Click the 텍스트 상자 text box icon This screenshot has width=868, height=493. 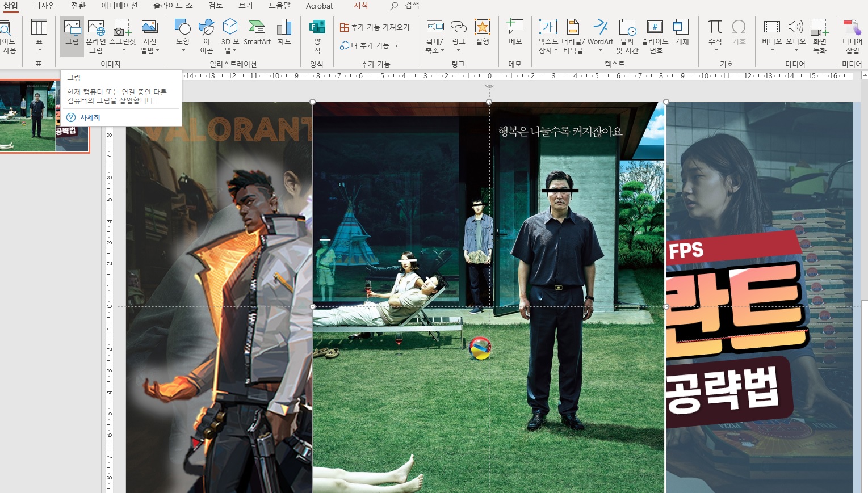548,27
